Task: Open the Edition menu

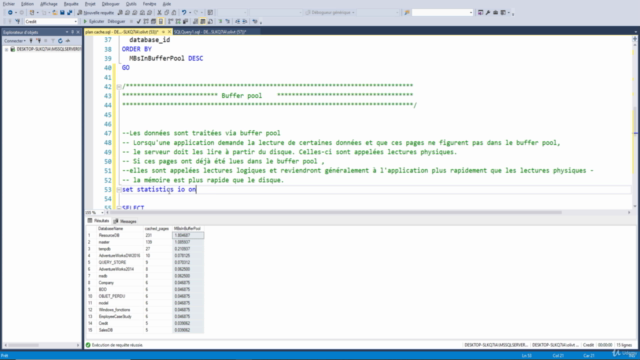Action: coord(27,4)
